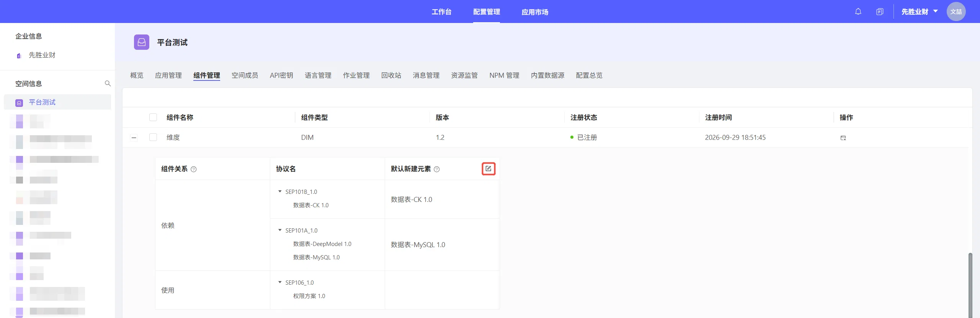The height and width of the screenshot is (318, 980).
Task: Open the API密钥 tab
Action: [x=281, y=75]
